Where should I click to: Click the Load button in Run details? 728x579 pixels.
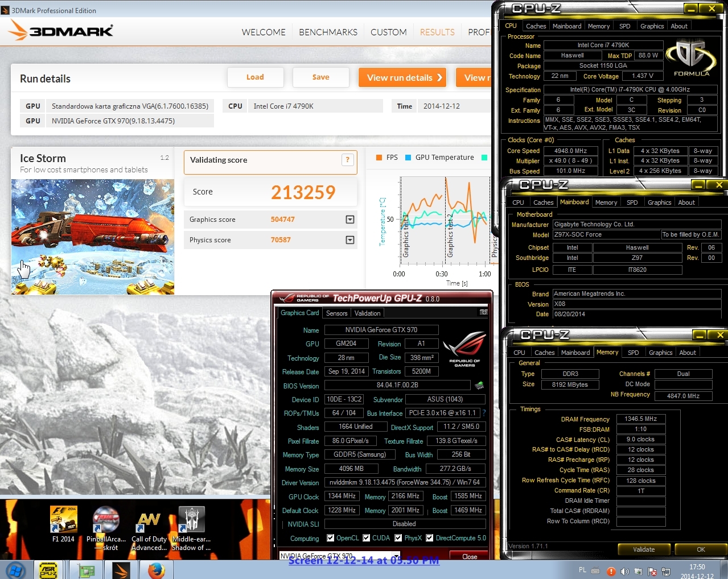pyautogui.click(x=255, y=77)
